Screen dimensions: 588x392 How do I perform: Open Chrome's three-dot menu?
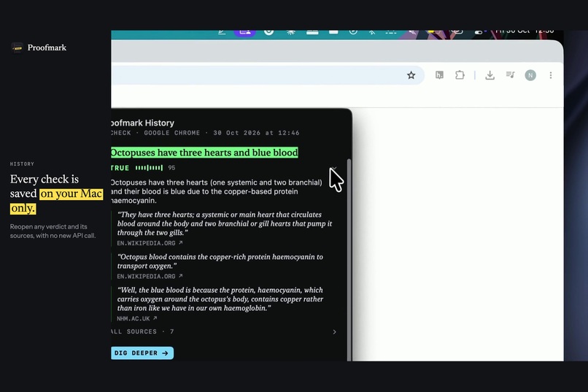(551, 75)
